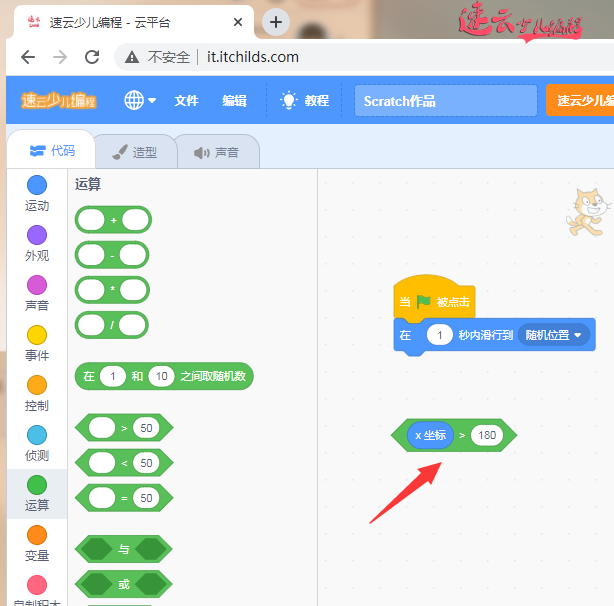614x606 pixels.
Task: Click the 与 (and) boolean block
Action: pyautogui.click(x=123, y=549)
